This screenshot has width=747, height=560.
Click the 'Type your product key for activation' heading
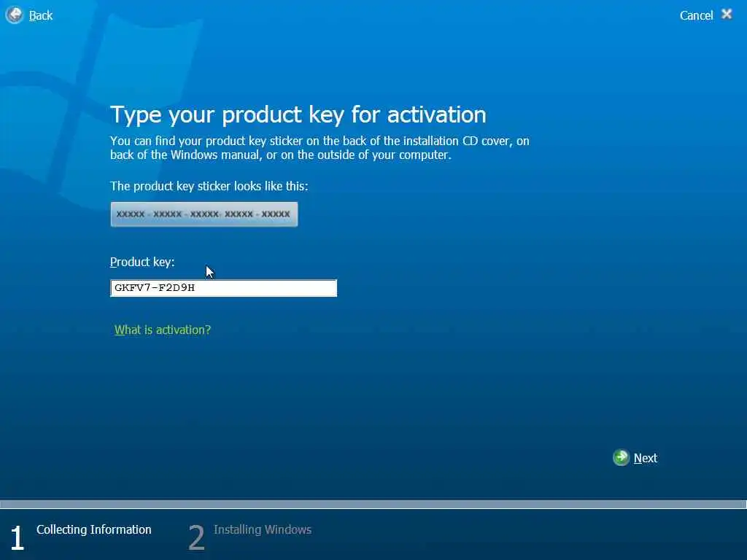click(x=298, y=115)
